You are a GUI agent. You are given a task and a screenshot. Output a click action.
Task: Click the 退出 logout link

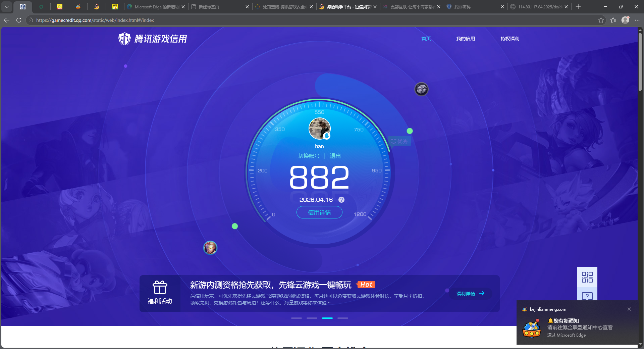click(x=335, y=156)
